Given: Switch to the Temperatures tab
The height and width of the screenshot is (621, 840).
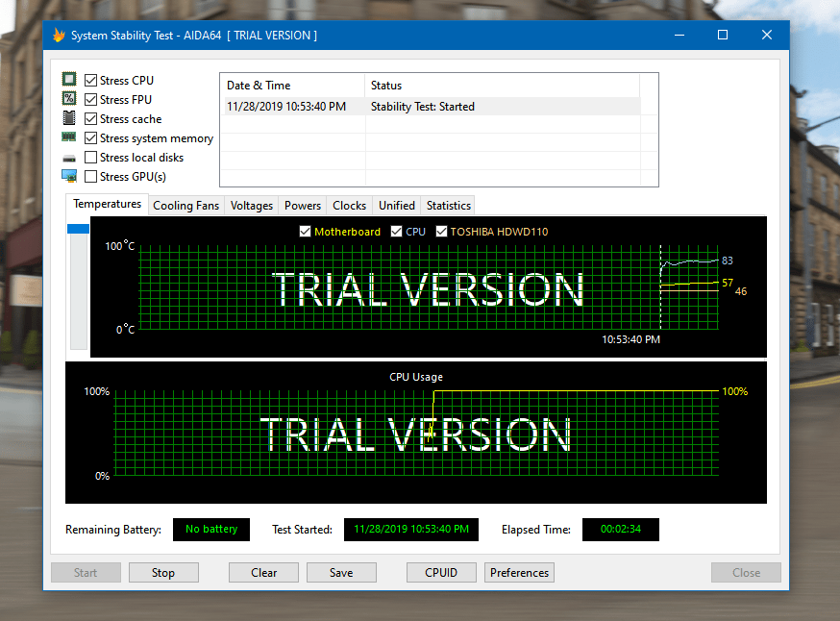Looking at the screenshot, I should pos(107,204).
